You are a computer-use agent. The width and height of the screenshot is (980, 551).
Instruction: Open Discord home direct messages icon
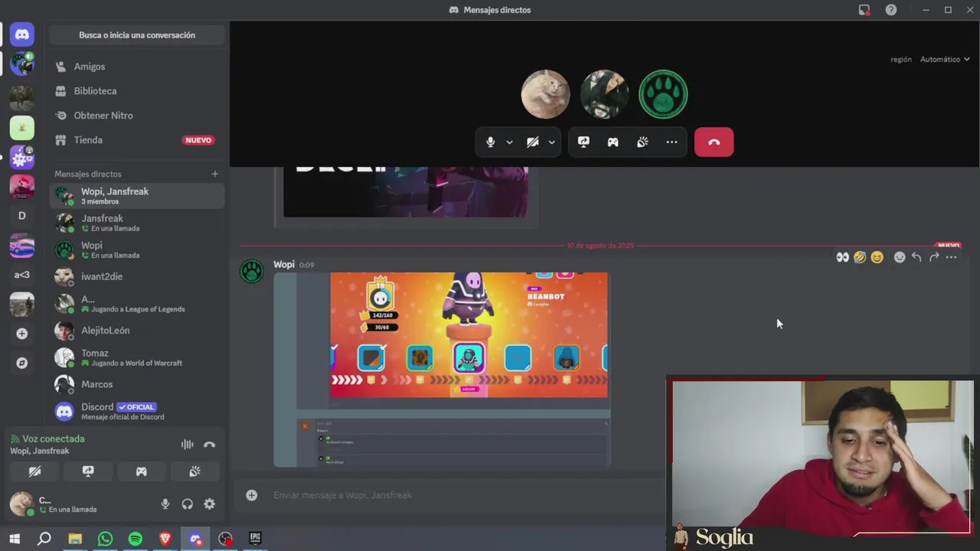(21, 34)
